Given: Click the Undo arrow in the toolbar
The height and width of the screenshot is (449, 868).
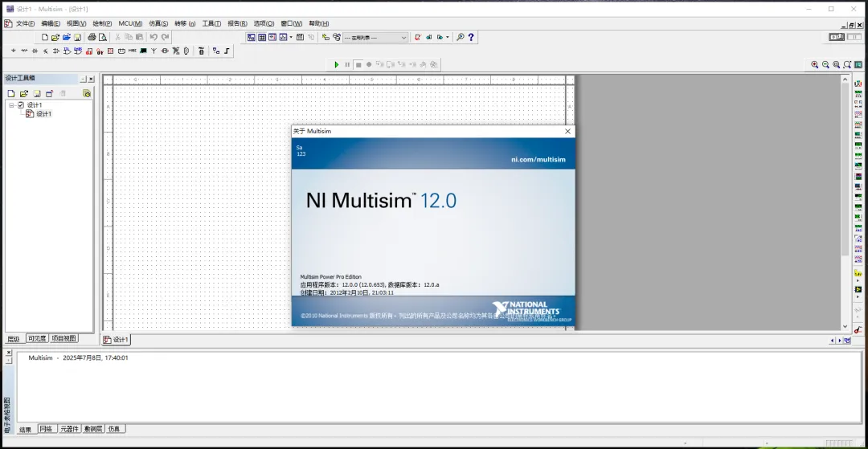Looking at the screenshot, I should (x=154, y=37).
